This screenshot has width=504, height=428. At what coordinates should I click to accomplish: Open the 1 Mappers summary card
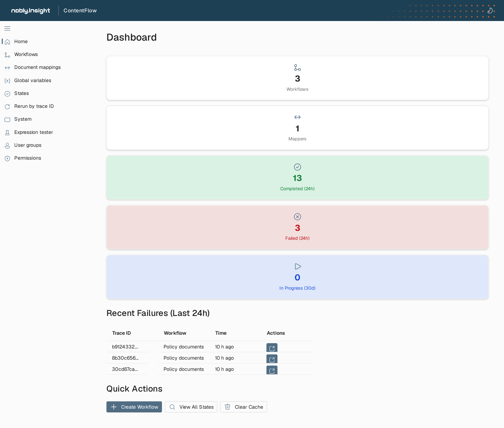[297, 128]
